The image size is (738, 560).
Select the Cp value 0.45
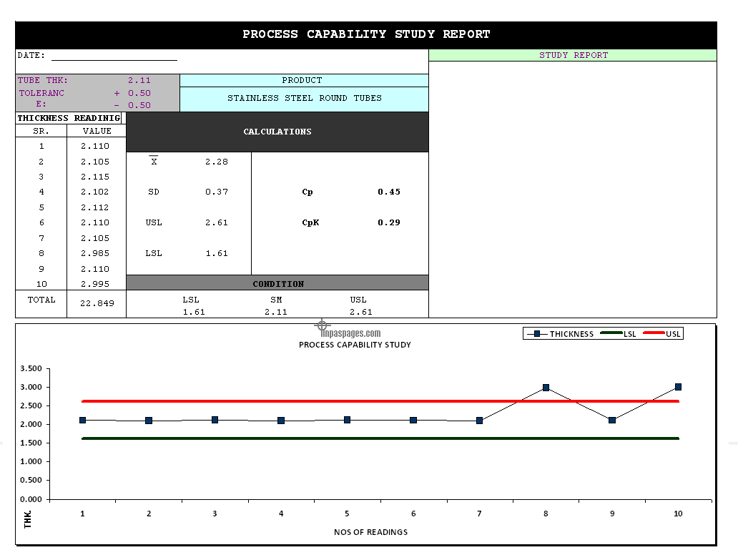(389, 192)
